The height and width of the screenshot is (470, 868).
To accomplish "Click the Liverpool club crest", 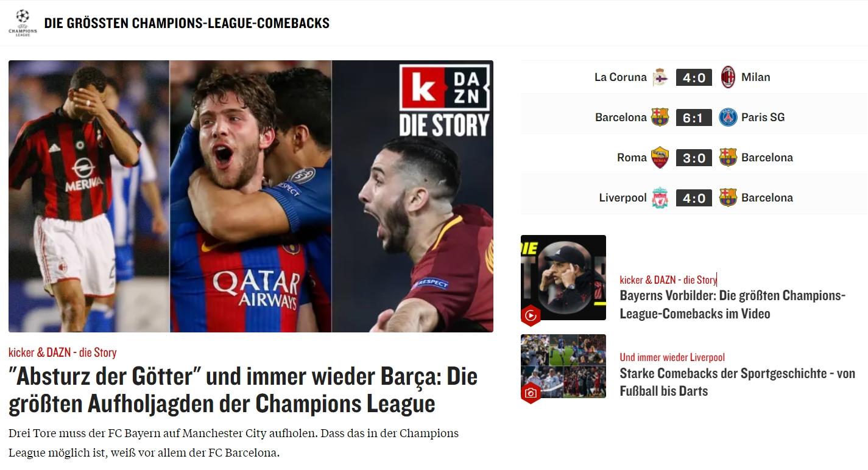I will click(660, 198).
